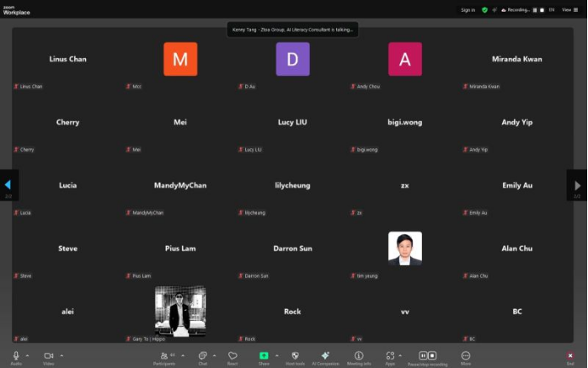Click the red End meeting button

point(570,355)
